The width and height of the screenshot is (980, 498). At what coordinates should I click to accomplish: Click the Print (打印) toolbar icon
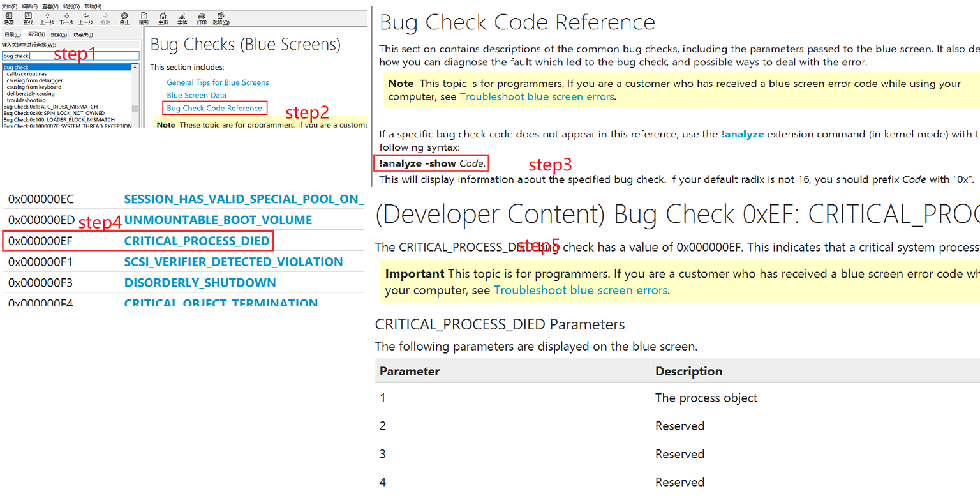click(202, 17)
